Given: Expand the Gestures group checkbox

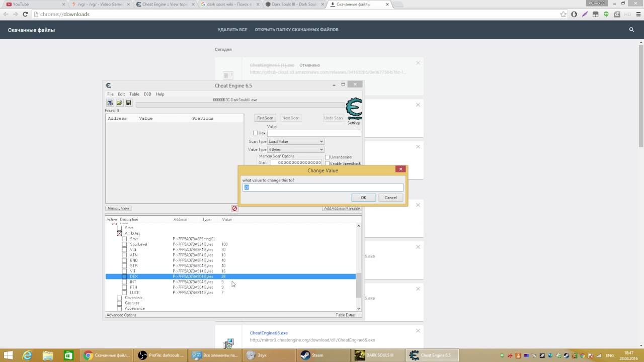Looking at the screenshot, I should 119,303.
